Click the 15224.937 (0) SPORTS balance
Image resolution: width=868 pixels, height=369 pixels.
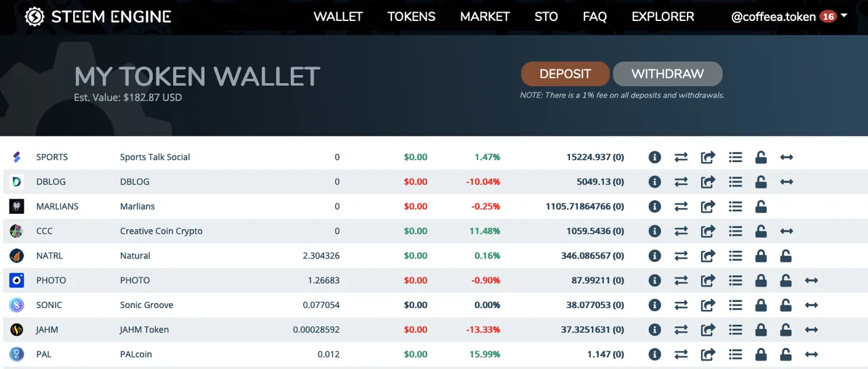pos(595,157)
